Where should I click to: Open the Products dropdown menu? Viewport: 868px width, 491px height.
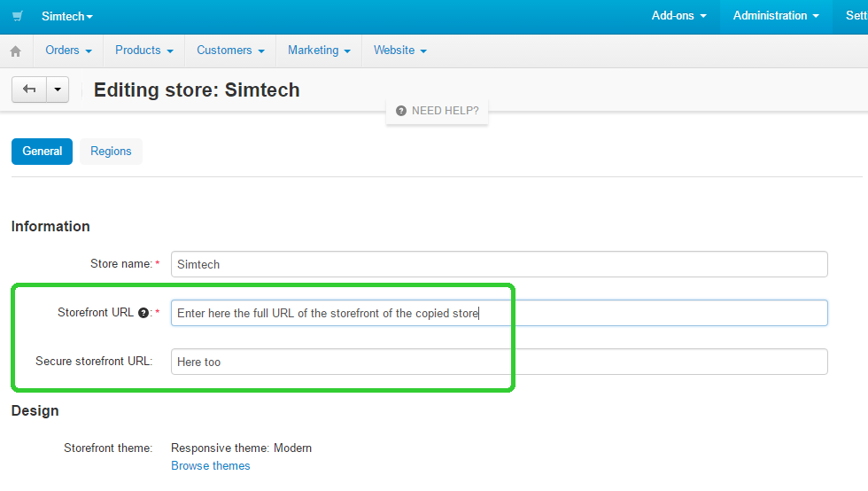click(x=143, y=51)
